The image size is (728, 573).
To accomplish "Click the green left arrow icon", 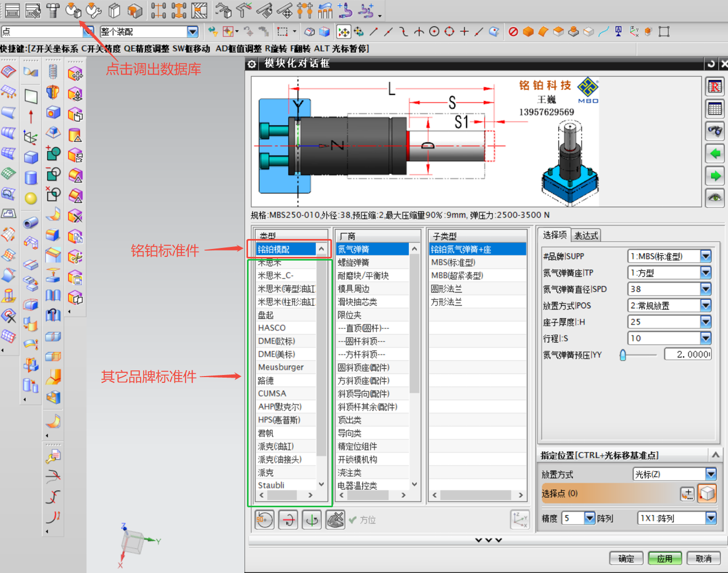I will [715, 154].
